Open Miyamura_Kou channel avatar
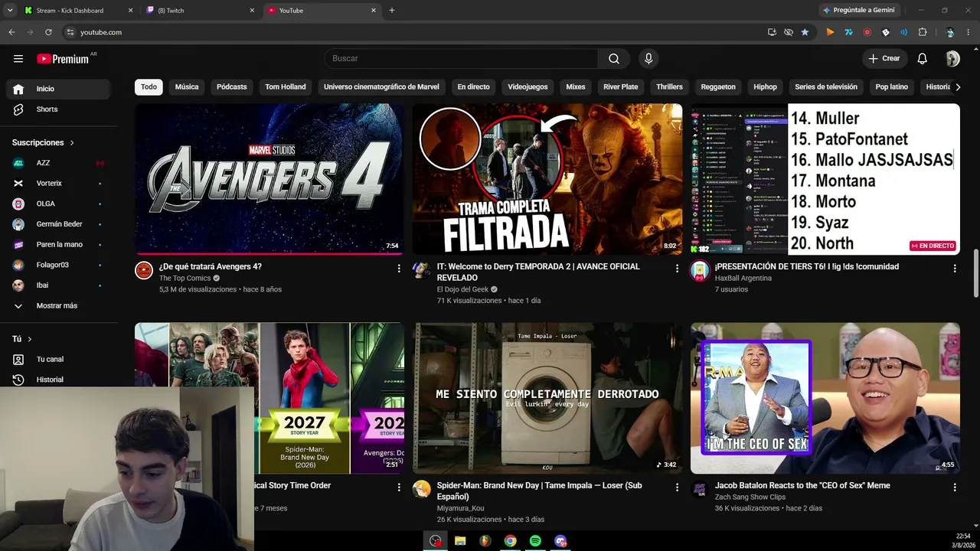Screen dimensions: 980x551 422,489
